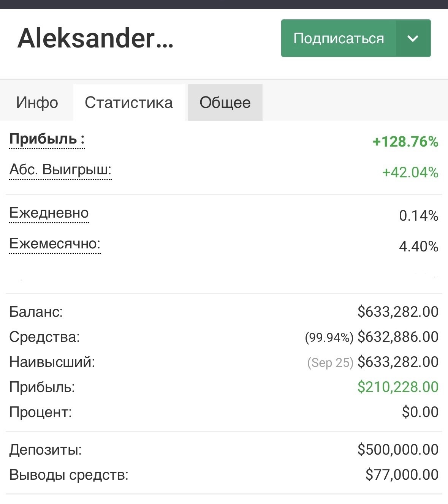Click the 4.40% monthly value
The height and width of the screenshot is (504, 448).
click(418, 246)
